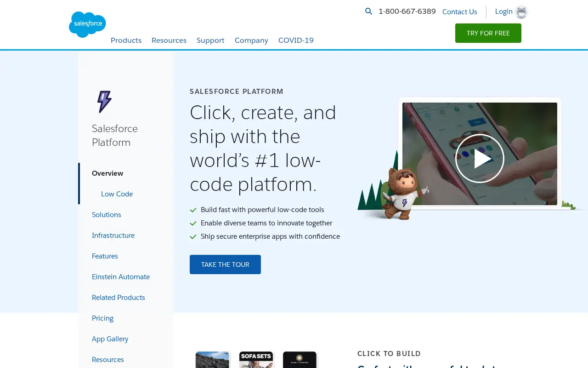
Task: Open the Products menu
Action: tap(126, 40)
